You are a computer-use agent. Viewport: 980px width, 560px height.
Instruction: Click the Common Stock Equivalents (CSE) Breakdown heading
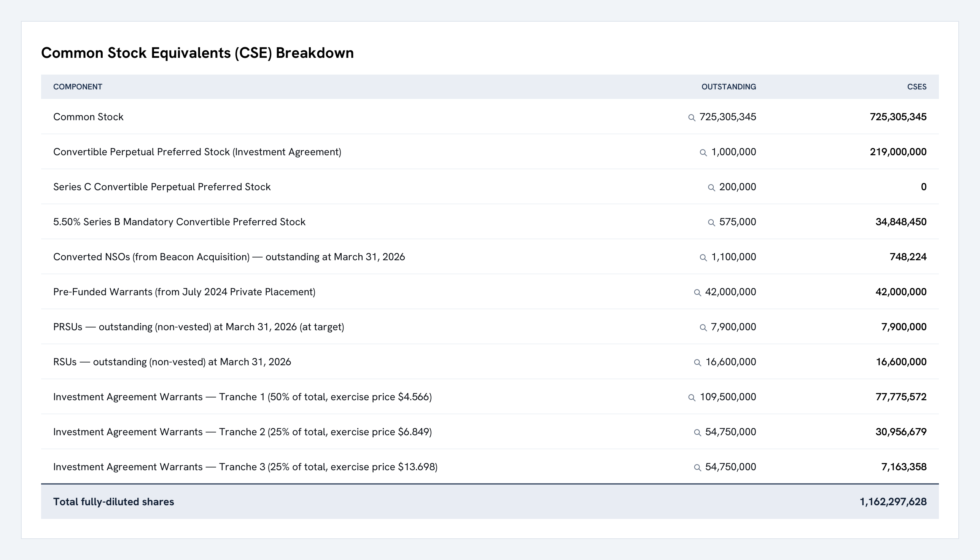pyautogui.click(x=197, y=53)
